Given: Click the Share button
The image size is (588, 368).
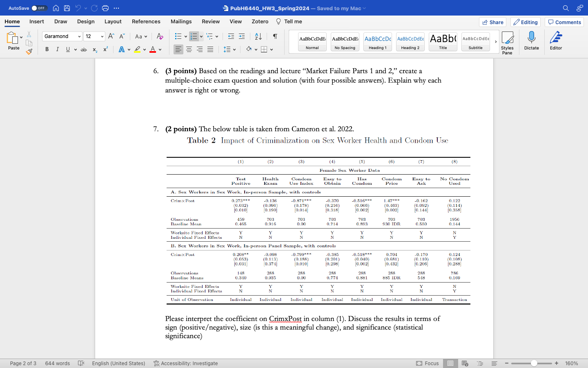Looking at the screenshot, I should click(492, 22).
